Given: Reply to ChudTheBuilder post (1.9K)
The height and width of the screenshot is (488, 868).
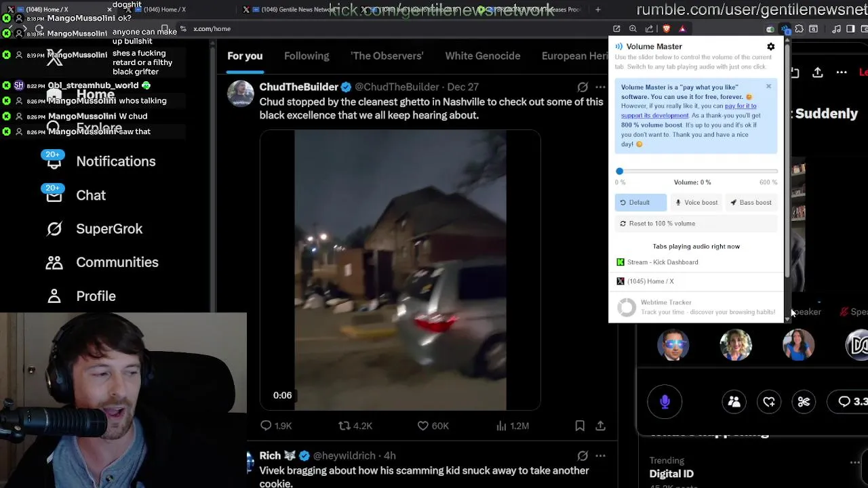Looking at the screenshot, I should point(276,426).
